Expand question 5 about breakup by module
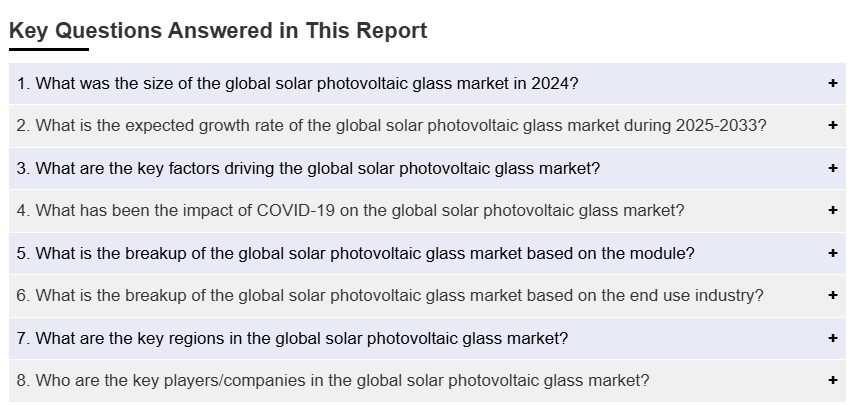850x405 pixels. click(355, 253)
